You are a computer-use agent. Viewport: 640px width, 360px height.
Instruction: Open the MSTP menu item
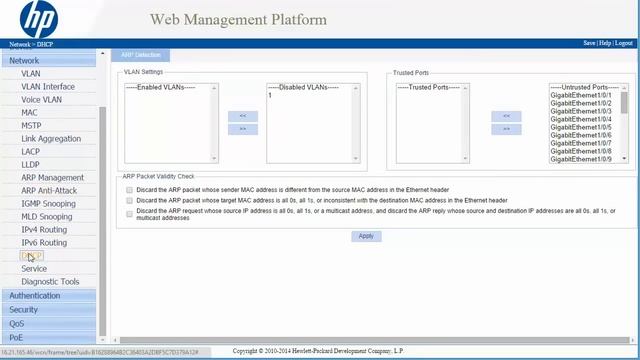[x=31, y=126]
